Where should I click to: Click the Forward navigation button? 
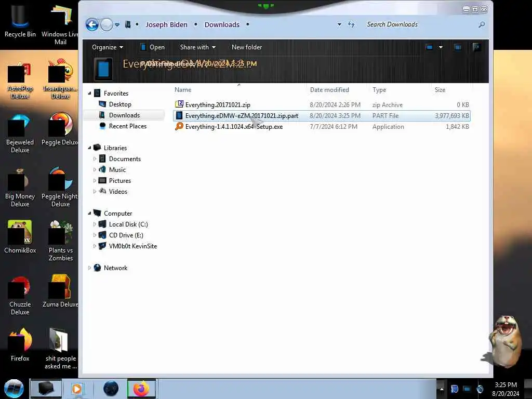[107, 24]
